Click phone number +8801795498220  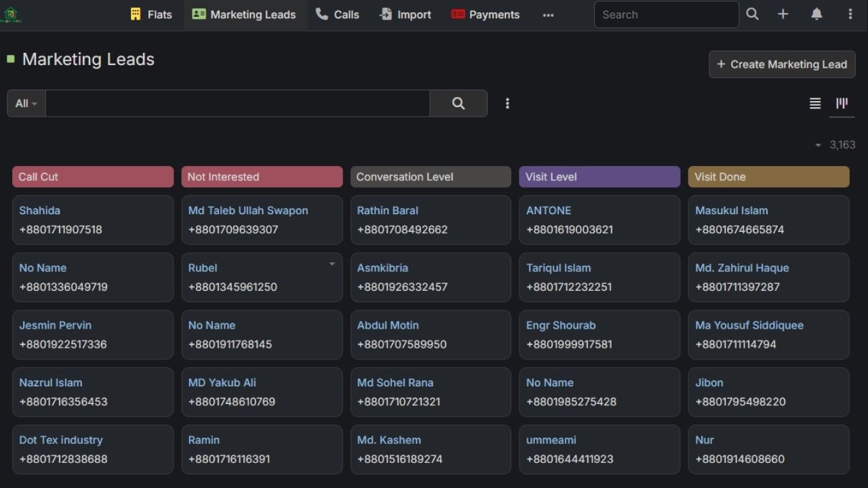click(741, 401)
